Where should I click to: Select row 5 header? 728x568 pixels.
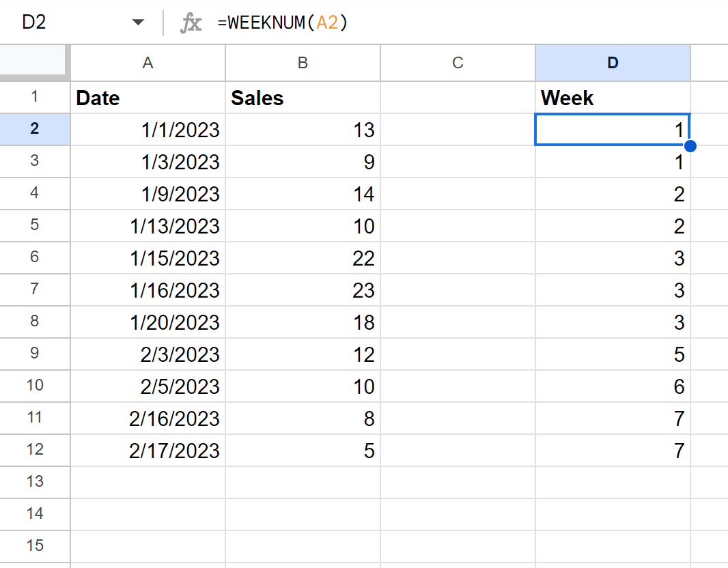pyautogui.click(x=35, y=225)
